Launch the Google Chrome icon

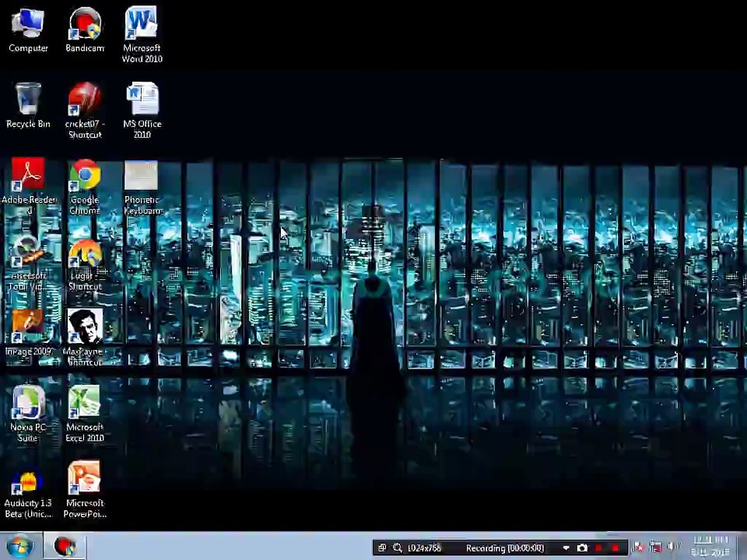[85, 187]
